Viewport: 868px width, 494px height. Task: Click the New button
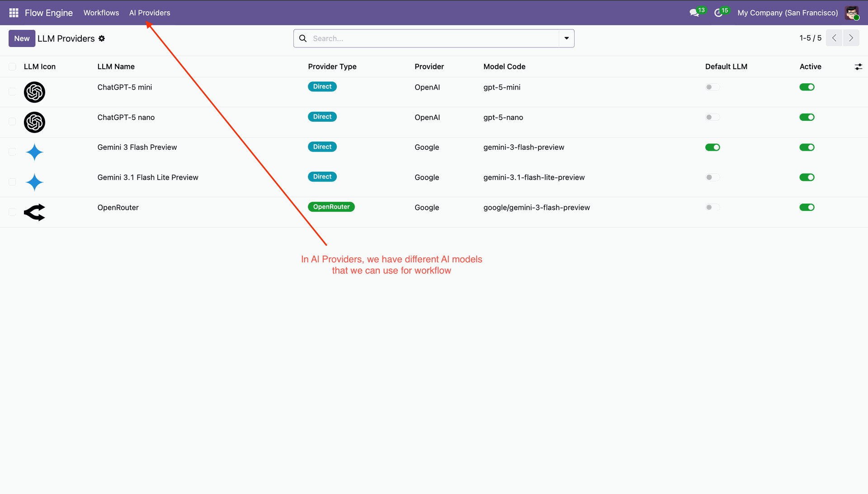point(22,38)
